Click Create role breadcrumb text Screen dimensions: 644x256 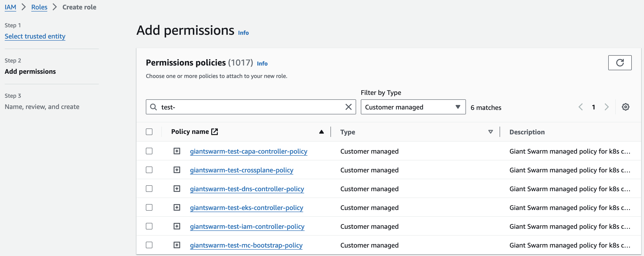tap(79, 7)
